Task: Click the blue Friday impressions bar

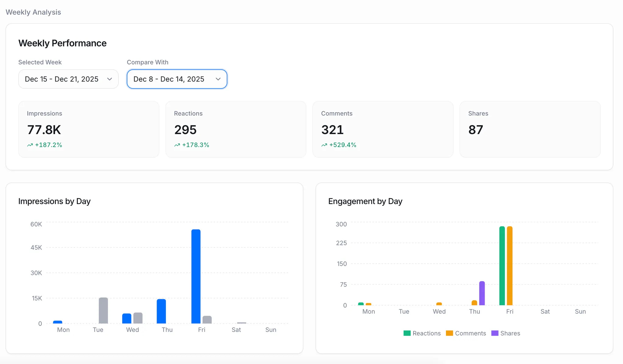Action: point(196,276)
